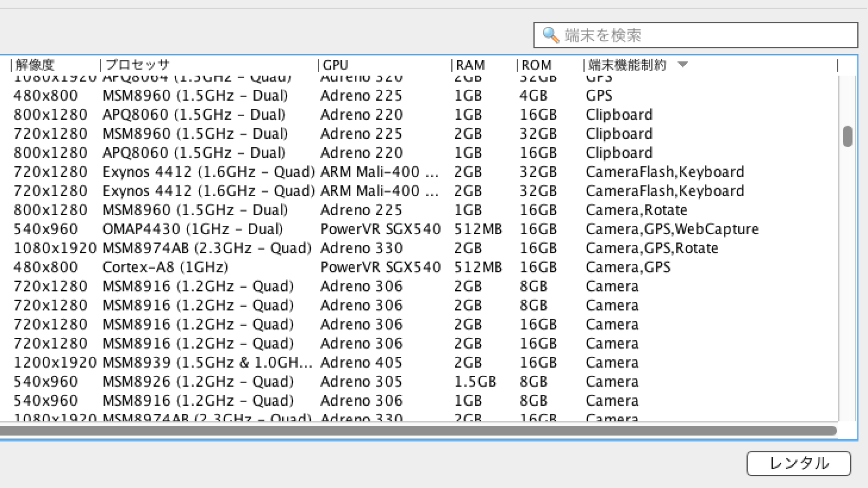Select the MSM8939 (1.5GHz & 1.0GH... row
The height and width of the screenshot is (488, 868).
coord(419,362)
